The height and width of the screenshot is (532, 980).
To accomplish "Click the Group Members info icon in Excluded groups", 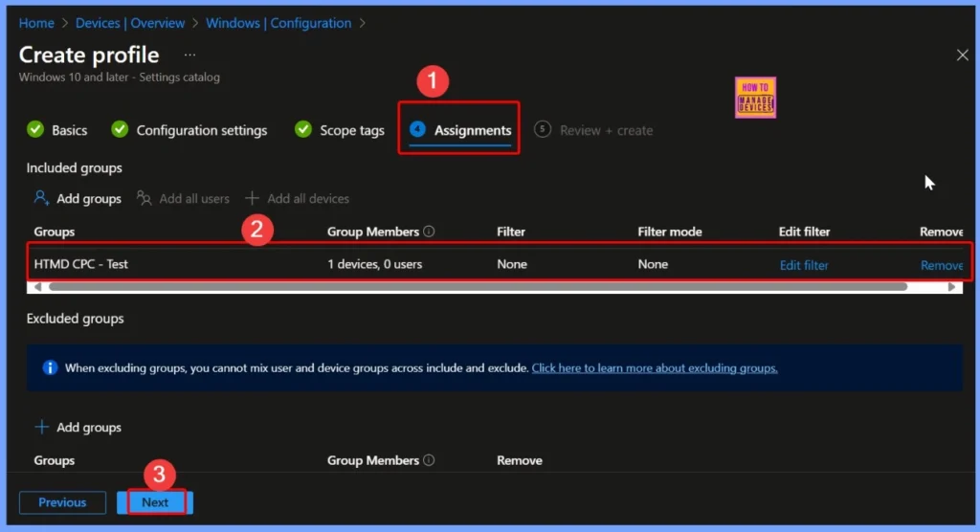I will point(429,460).
